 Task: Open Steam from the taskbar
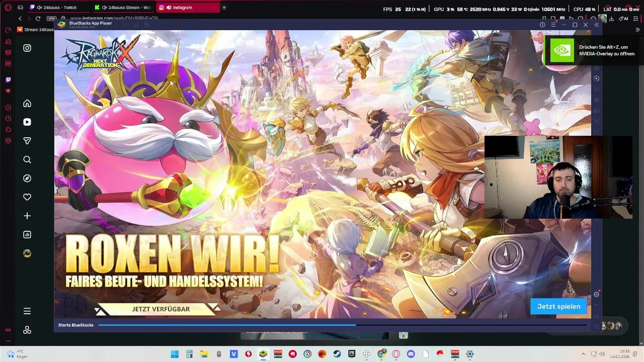click(x=337, y=354)
